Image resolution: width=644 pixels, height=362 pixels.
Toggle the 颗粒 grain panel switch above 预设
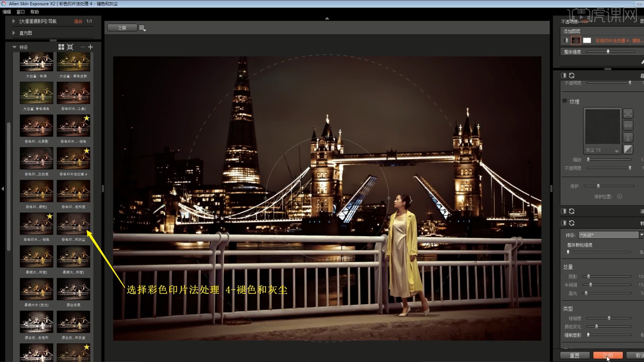tap(564, 223)
